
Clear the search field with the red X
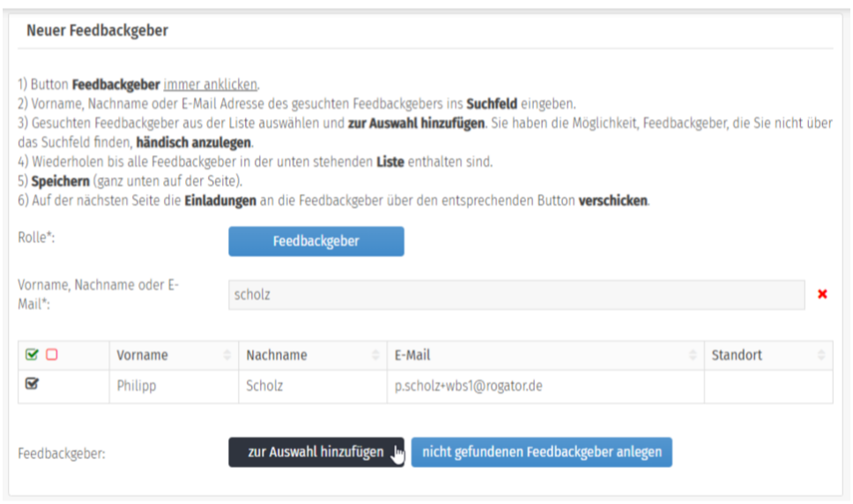point(822,295)
